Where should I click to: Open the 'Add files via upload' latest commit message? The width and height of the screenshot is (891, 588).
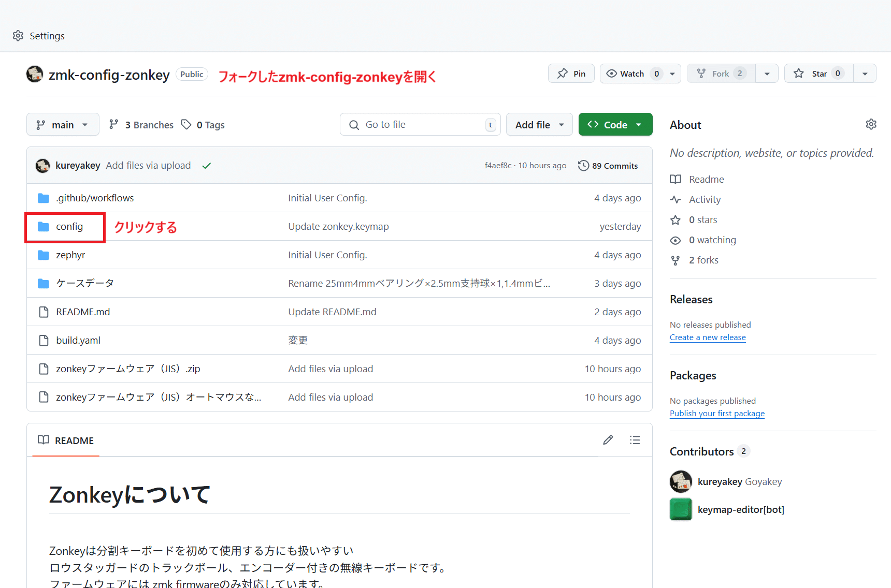pos(148,166)
